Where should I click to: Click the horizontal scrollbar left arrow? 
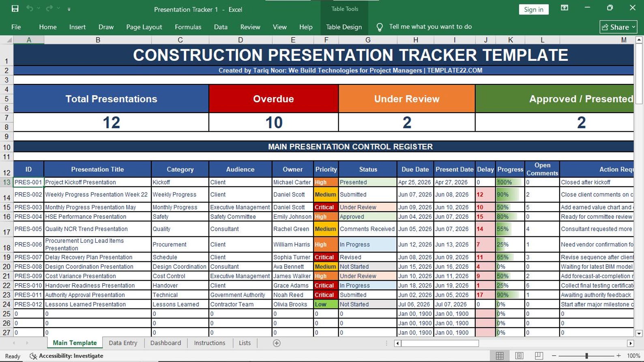[397, 343]
